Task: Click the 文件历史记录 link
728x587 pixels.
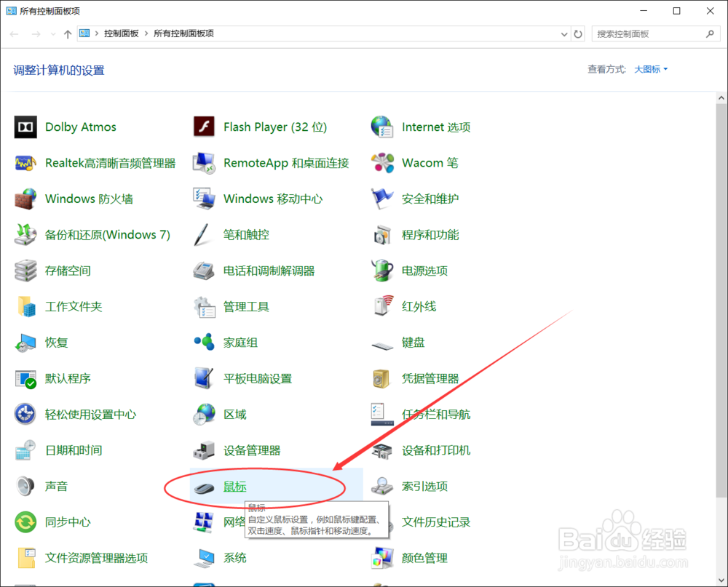Action: pyautogui.click(x=436, y=522)
